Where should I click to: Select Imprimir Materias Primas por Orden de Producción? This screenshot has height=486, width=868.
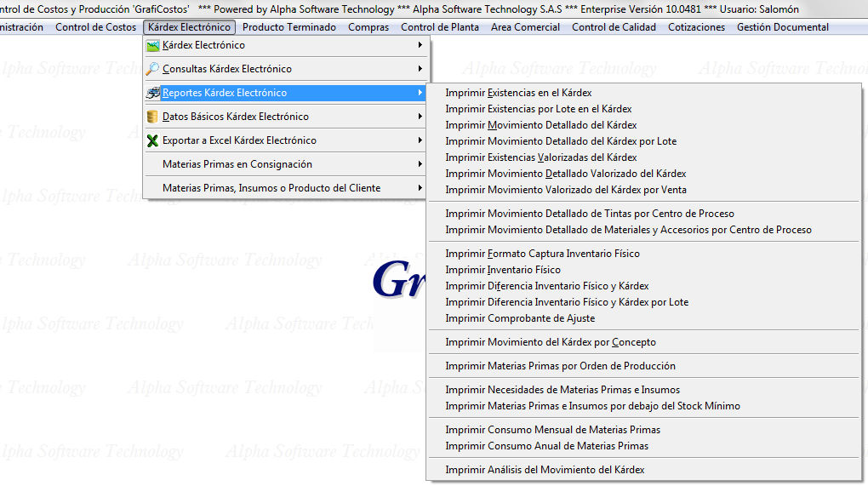click(x=560, y=366)
